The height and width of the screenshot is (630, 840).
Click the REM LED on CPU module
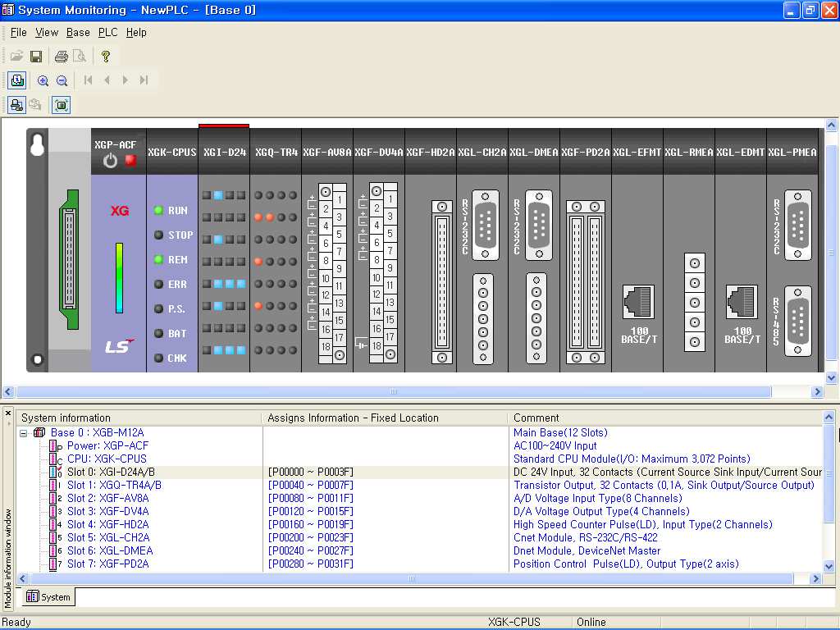158,259
